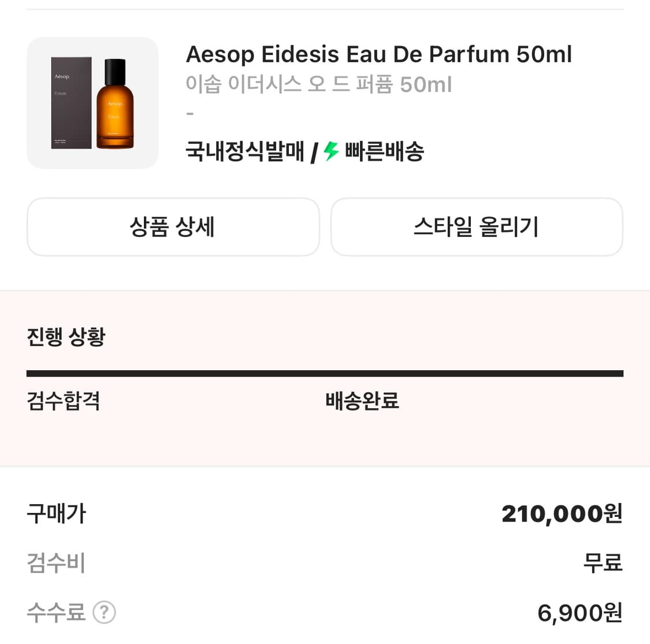The image size is (650, 644).
Task: Select the 210,000원 price value
Action: pos(560,513)
